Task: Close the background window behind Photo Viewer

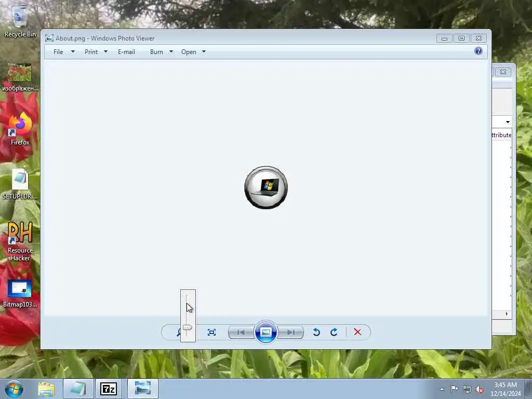Action: coord(503,72)
